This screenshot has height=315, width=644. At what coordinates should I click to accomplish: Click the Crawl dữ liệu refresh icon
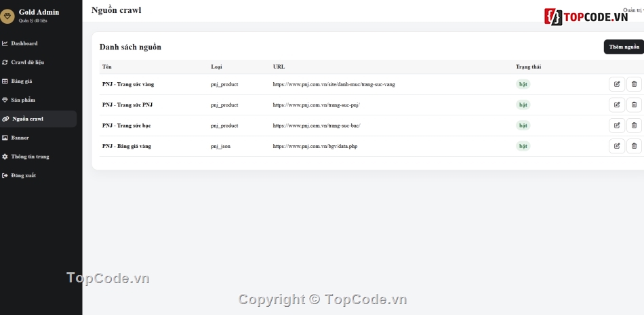5,62
